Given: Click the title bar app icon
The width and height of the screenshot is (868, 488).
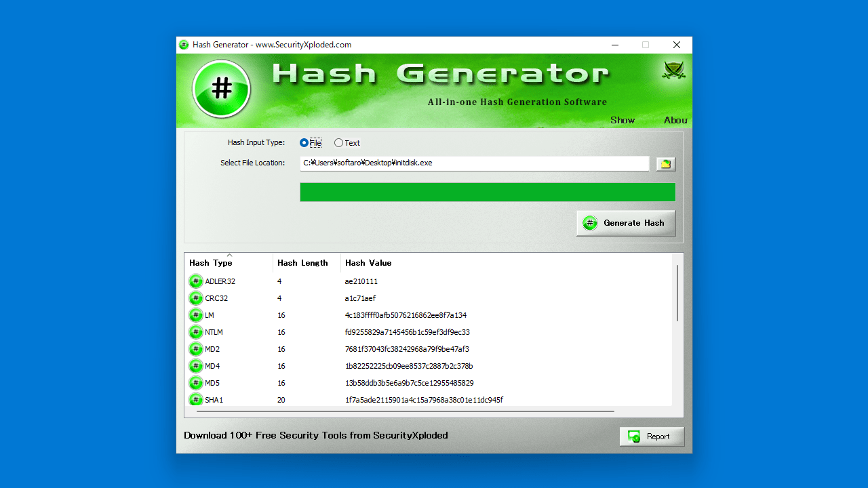Looking at the screenshot, I should (x=184, y=45).
